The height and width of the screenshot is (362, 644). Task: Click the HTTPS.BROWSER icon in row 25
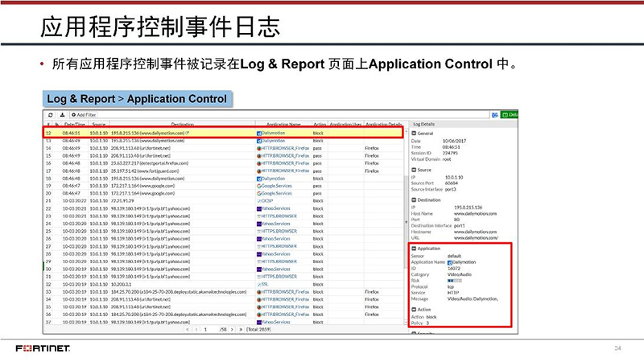tap(259, 232)
